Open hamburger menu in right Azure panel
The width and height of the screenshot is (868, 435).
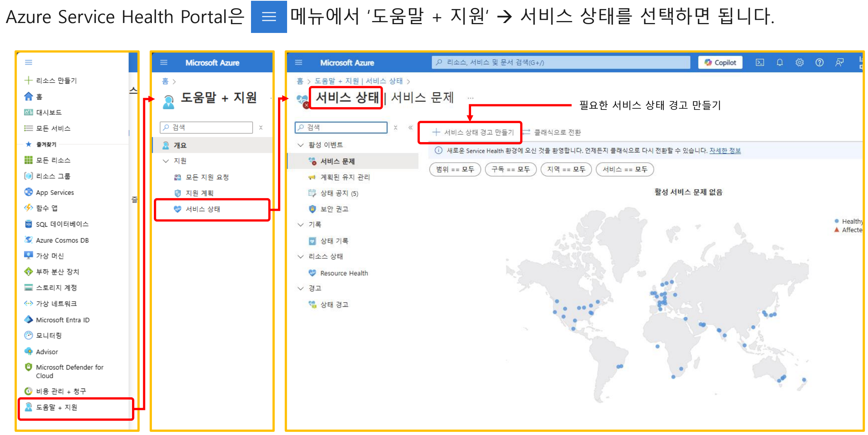pyautogui.click(x=299, y=62)
